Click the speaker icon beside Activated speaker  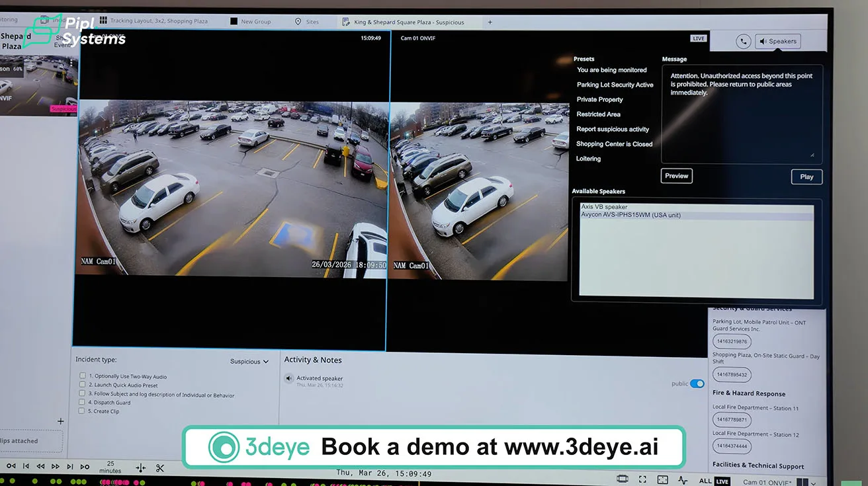(x=288, y=379)
